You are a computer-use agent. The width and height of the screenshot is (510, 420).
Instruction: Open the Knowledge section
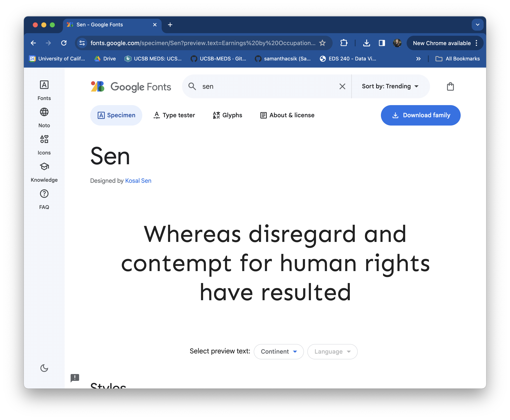coord(44,172)
